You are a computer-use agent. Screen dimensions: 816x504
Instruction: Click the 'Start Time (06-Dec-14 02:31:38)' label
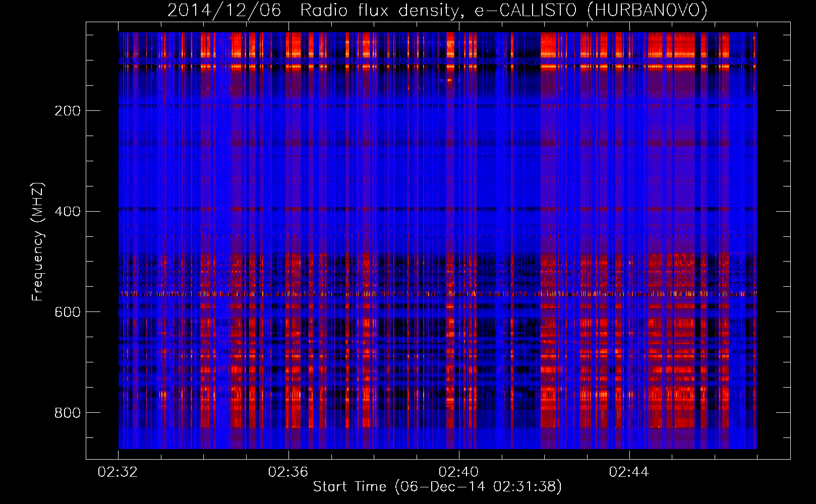click(437, 487)
